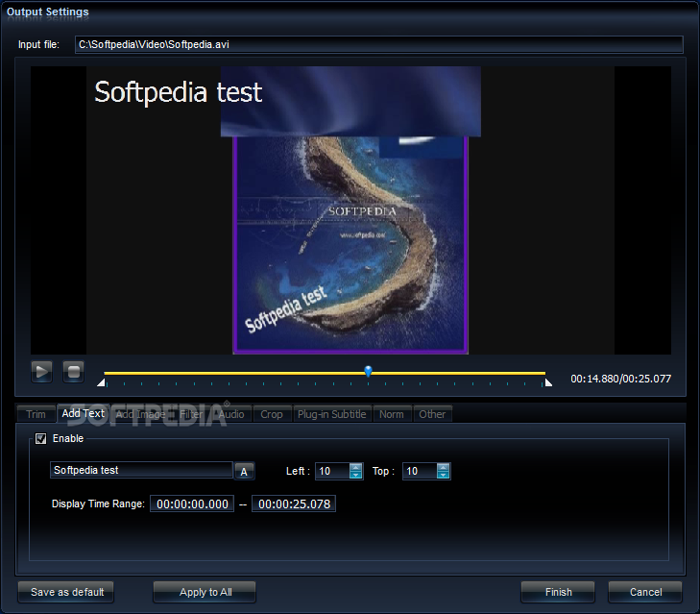Decrease the Left position value
This screenshot has height=614, width=700.
pos(356,475)
